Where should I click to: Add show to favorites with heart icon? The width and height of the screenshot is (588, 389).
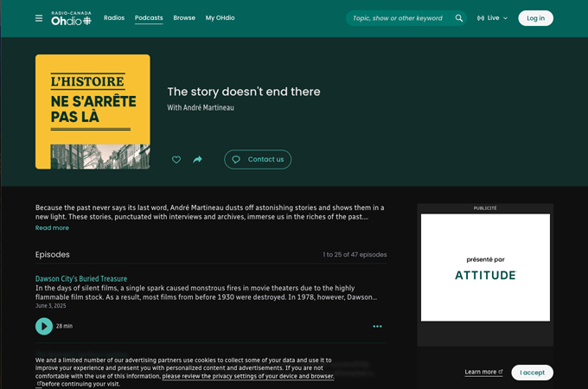[176, 160]
